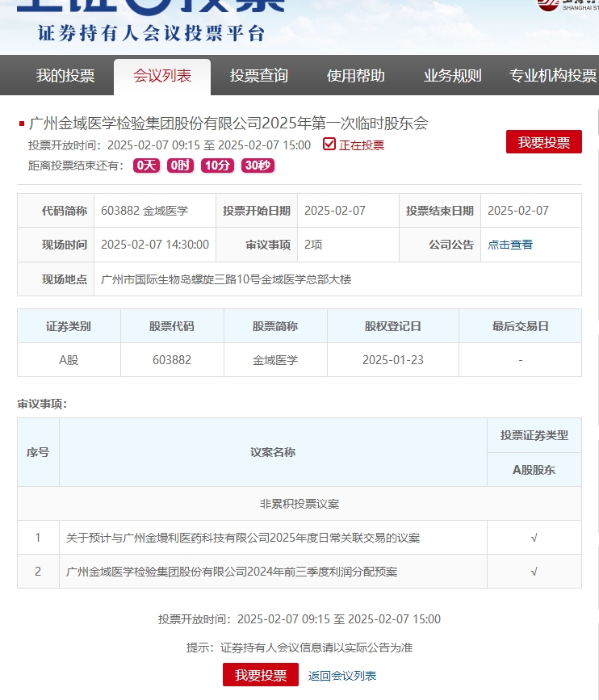Click the bottom 我要投票 button
This screenshot has width=599, height=700.
(261, 674)
